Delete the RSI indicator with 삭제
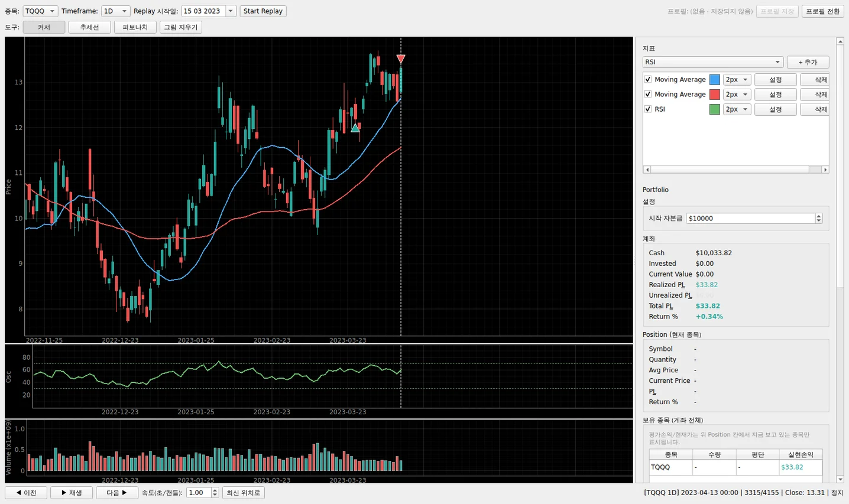Image resolution: width=849 pixels, height=504 pixels. tap(816, 109)
